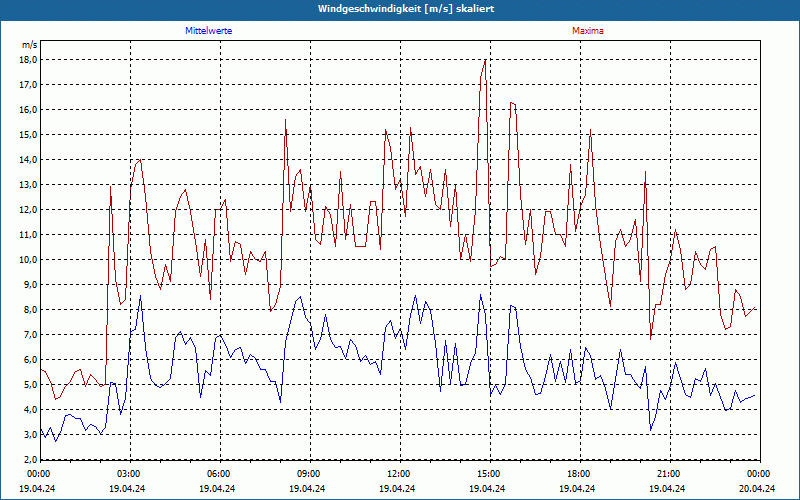Click y-axis value 13,0
This screenshot has width=800, height=500.
(x=30, y=185)
